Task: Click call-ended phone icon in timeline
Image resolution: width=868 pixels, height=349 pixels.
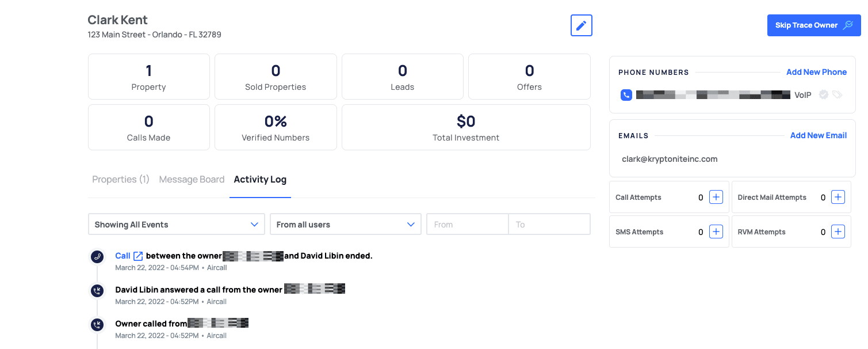Action: pos(97,257)
